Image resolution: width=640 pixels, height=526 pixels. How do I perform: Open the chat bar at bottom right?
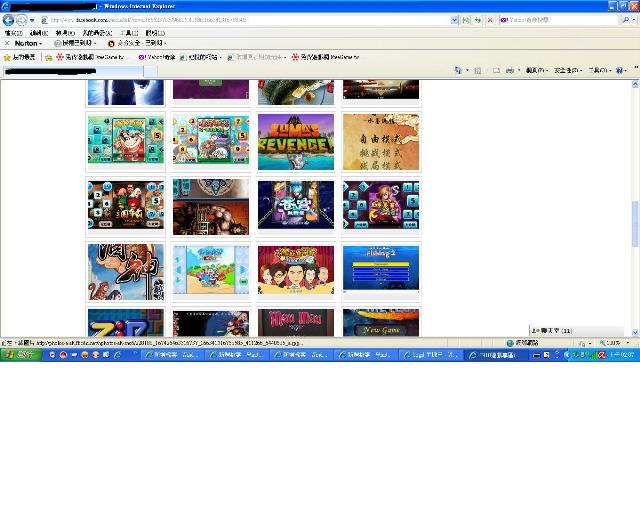(552, 330)
